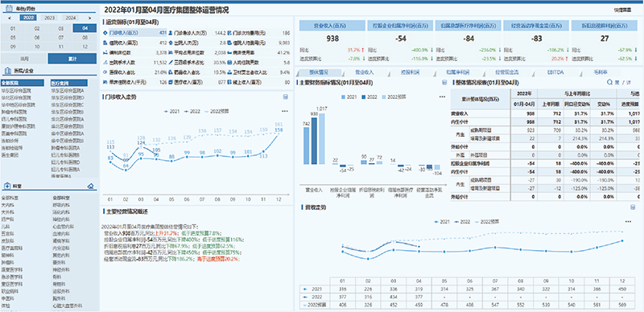Image resolution: width=644 pixels, height=312 pixels.
Task: Click the eraser clear-filter icon in 科室 header
Action: click(x=91, y=186)
